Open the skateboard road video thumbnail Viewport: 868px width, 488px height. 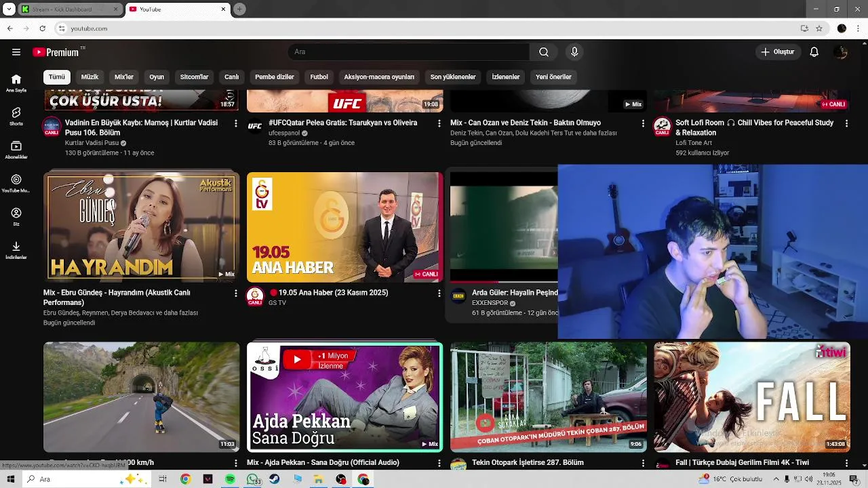142,396
